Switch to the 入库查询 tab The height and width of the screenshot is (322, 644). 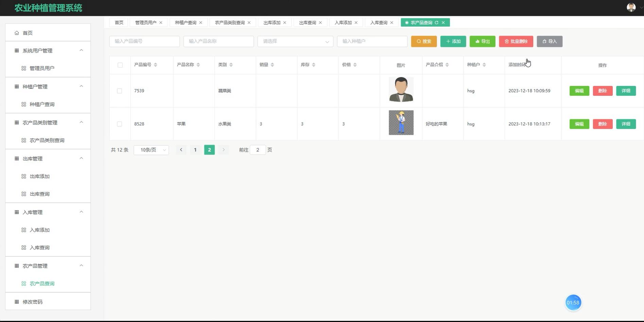click(x=378, y=22)
